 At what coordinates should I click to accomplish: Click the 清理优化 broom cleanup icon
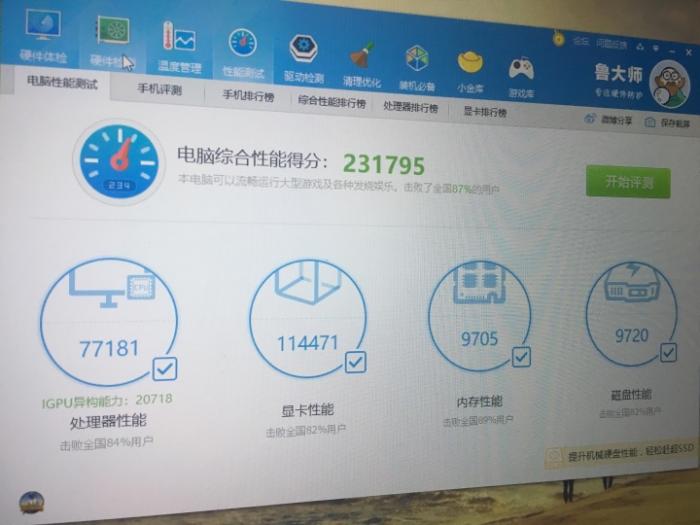[361, 56]
